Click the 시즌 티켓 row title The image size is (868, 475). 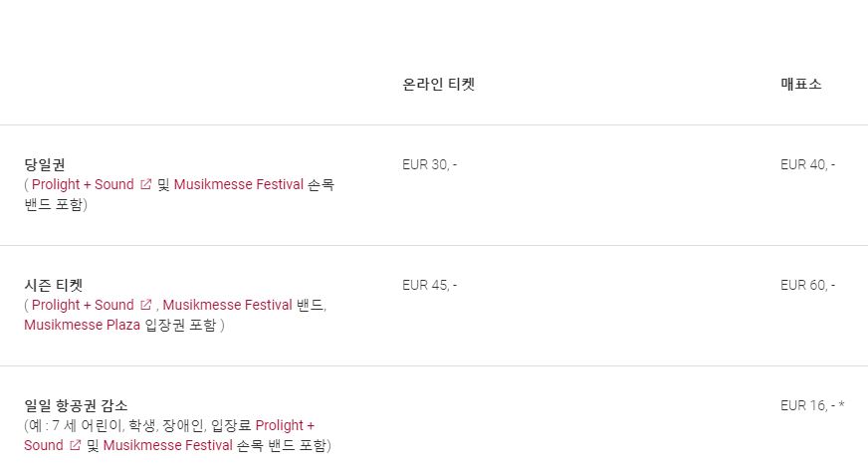(x=54, y=285)
